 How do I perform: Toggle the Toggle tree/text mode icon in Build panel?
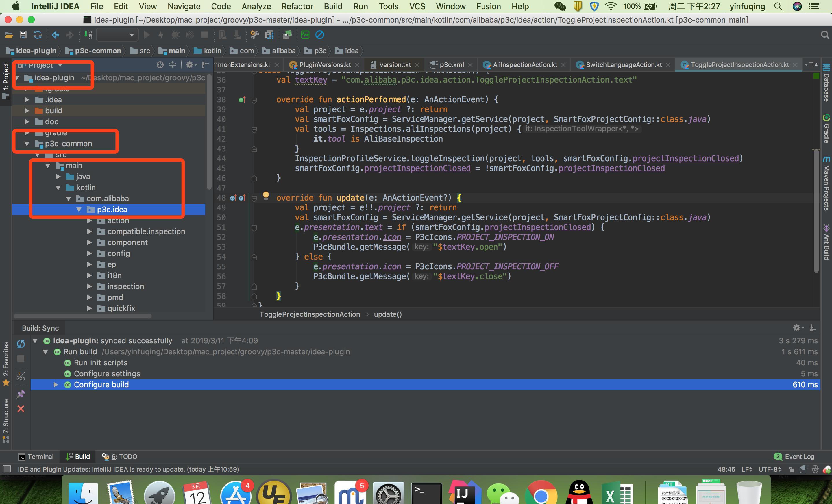21,376
